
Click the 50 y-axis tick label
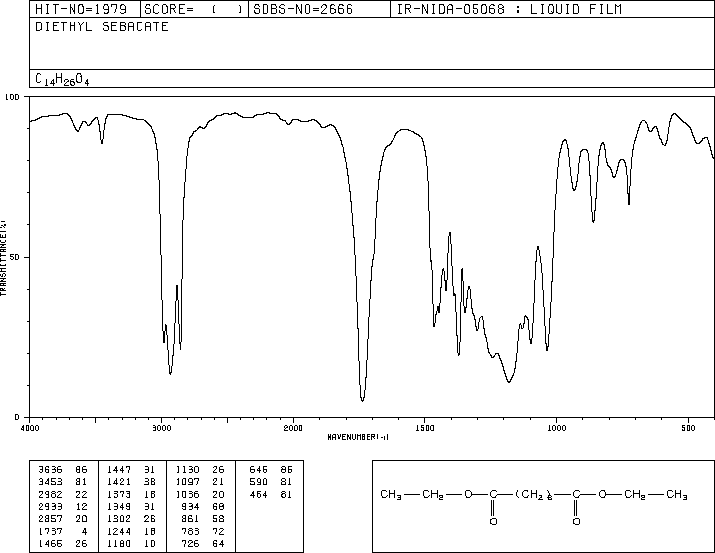tap(16, 257)
